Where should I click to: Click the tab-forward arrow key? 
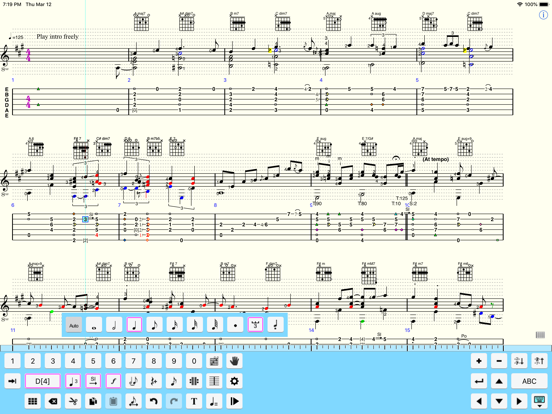click(x=12, y=381)
